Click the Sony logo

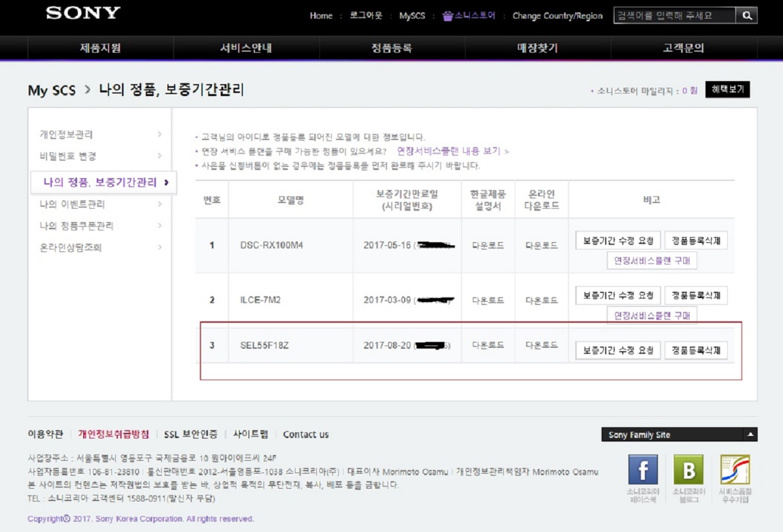tap(83, 13)
